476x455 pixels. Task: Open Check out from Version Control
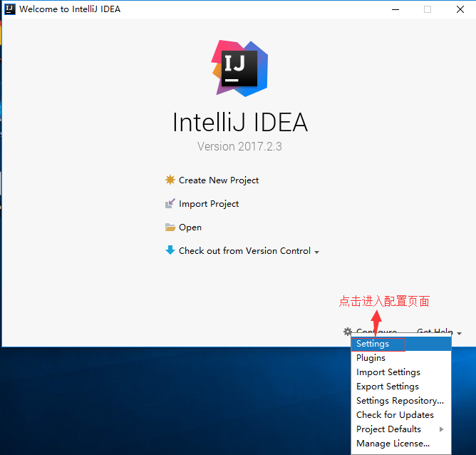[244, 251]
